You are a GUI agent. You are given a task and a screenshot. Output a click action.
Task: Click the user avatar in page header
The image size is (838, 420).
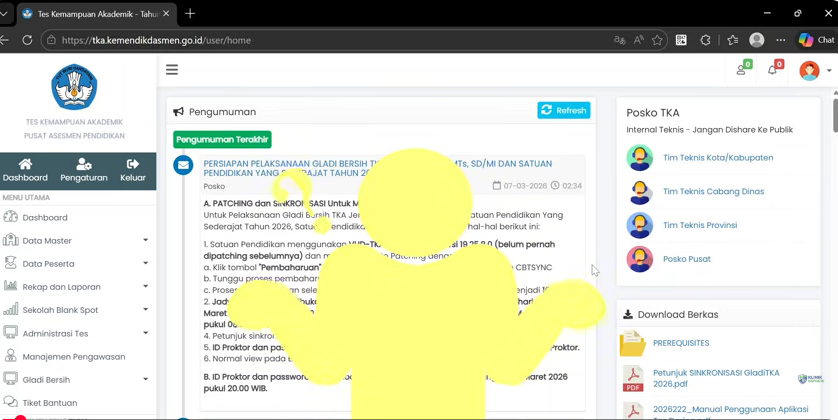click(809, 71)
